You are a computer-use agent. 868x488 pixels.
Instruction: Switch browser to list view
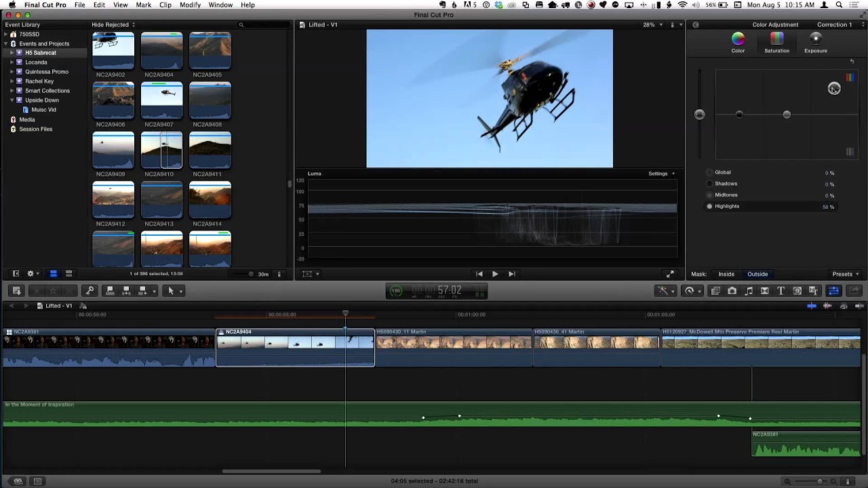pyautogui.click(x=68, y=274)
